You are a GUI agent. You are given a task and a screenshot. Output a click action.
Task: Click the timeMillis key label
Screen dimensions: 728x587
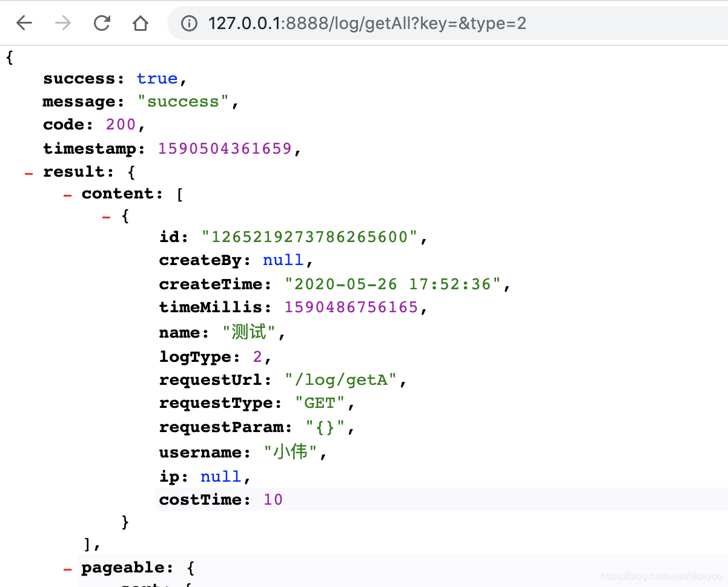pyautogui.click(x=216, y=307)
